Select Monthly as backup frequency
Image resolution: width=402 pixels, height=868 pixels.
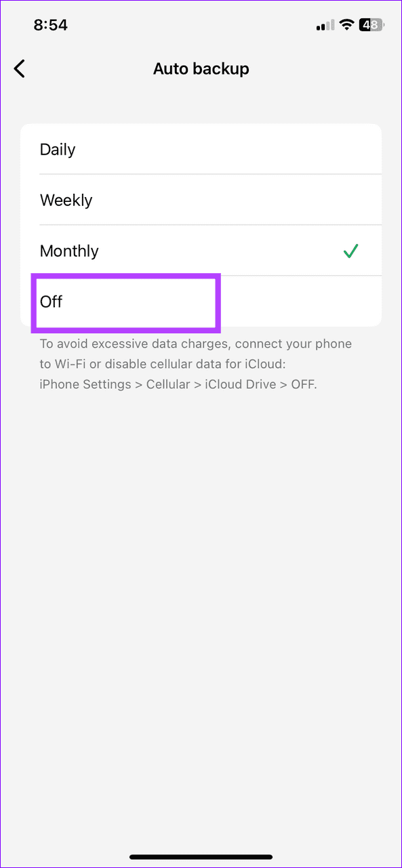point(69,251)
